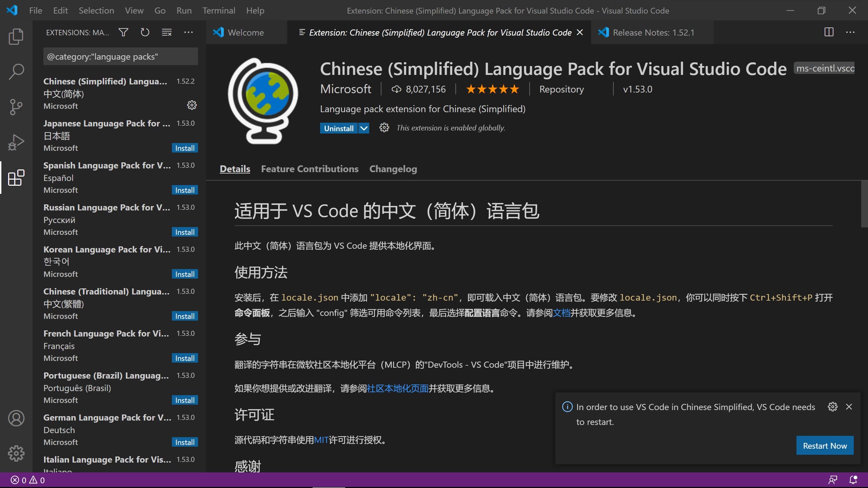868x488 pixels.
Task: Dismiss the restart notification
Action: [x=849, y=407]
